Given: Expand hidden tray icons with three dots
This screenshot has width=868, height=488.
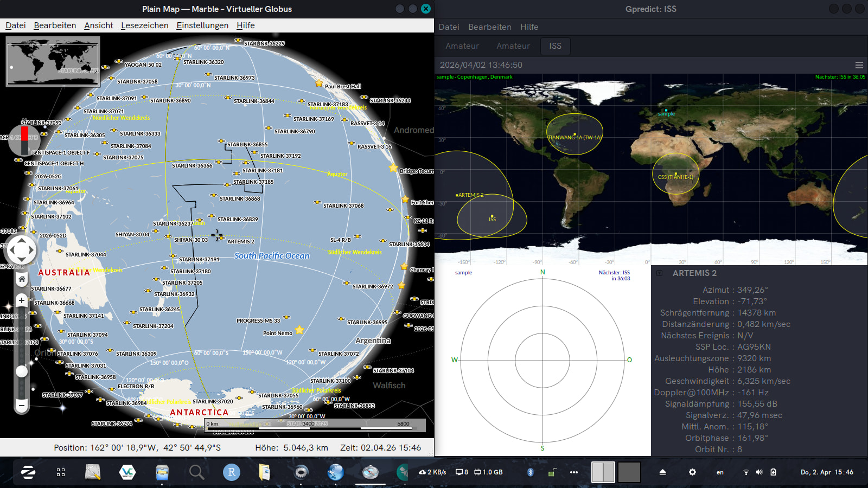Looking at the screenshot, I should click(573, 472).
